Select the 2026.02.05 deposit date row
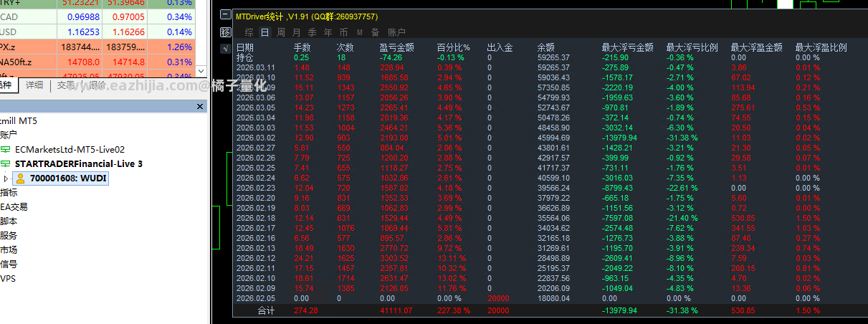Image resolution: width=868 pixels, height=324 pixels. coord(256,297)
